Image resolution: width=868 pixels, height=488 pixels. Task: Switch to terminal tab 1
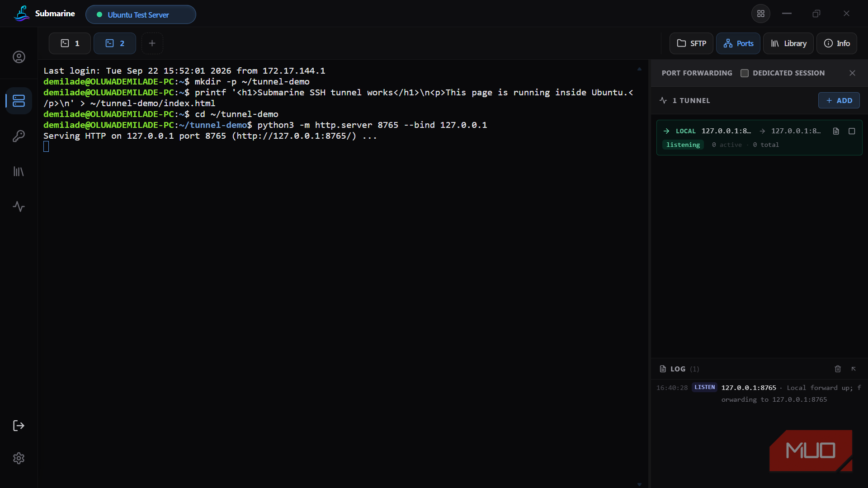pos(70,43)
